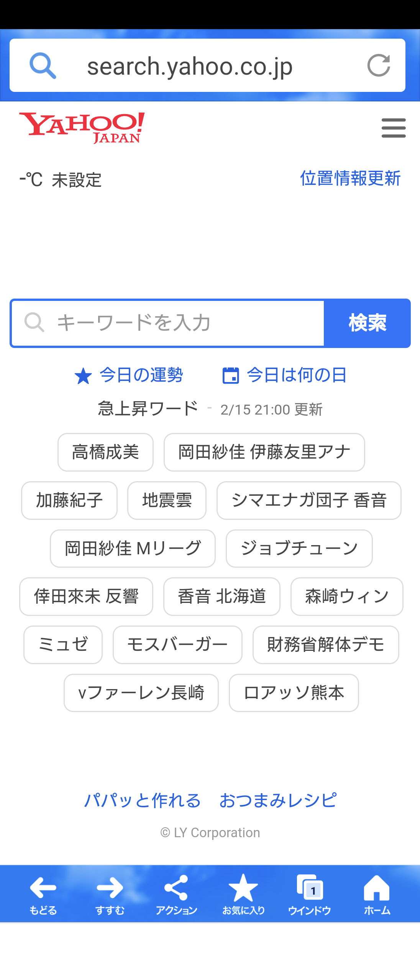This screenshot has height=980, width=420.
Task: Tap the magnifier icon in address bar
Action: click(x=43, y=65)
